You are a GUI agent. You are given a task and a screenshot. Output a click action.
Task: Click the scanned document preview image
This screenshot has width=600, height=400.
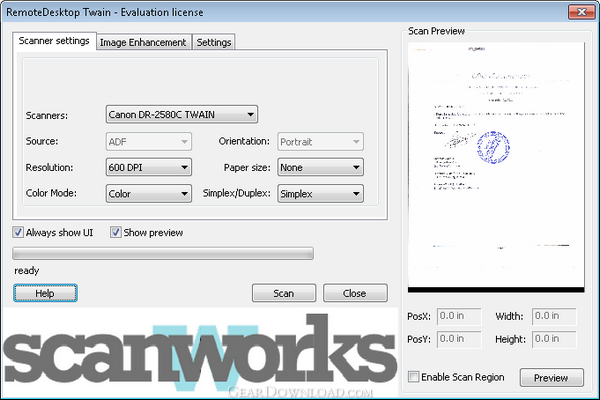496,167
